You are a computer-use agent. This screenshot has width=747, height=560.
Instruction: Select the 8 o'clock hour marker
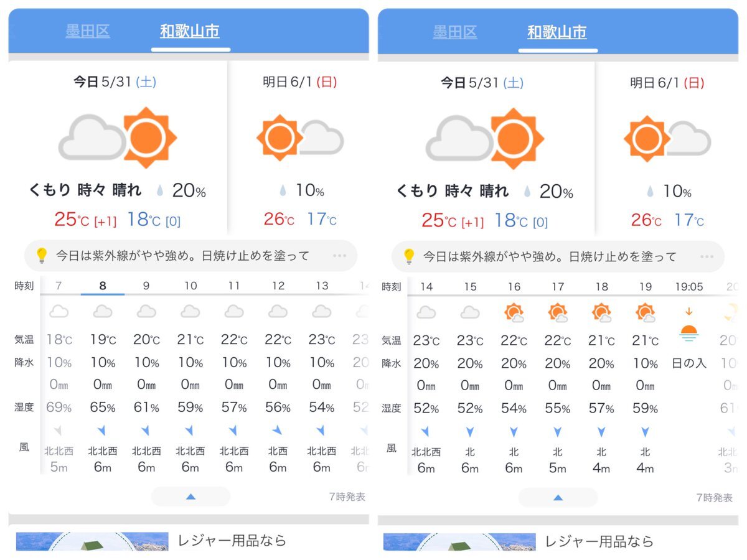click(x=103, y=286)
